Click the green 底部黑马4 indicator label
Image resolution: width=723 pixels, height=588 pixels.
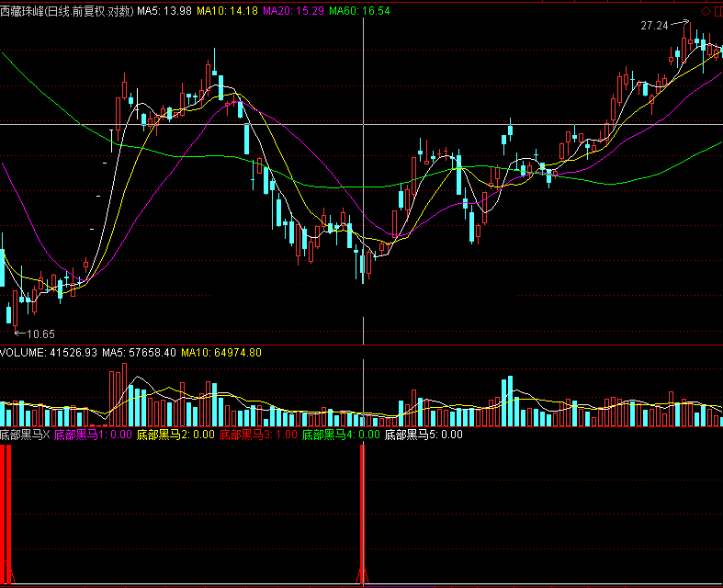[x=341, y=435]
